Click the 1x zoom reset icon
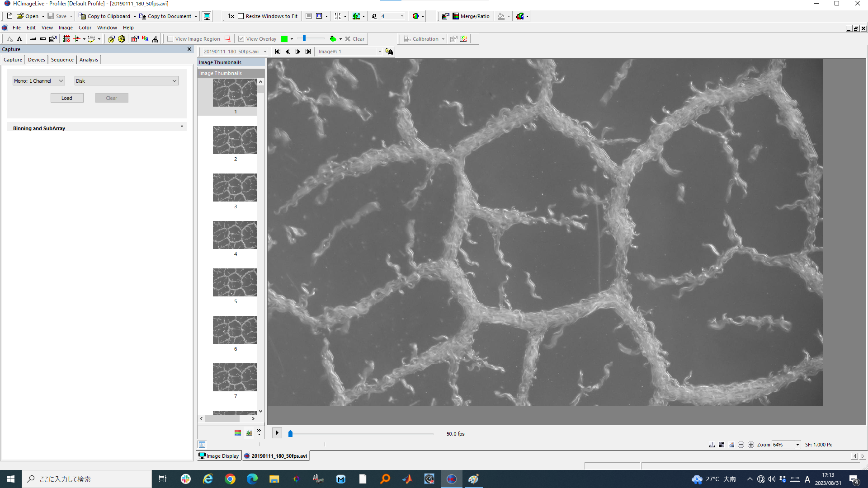The image size is (868, 488). (x=231, y=16)
